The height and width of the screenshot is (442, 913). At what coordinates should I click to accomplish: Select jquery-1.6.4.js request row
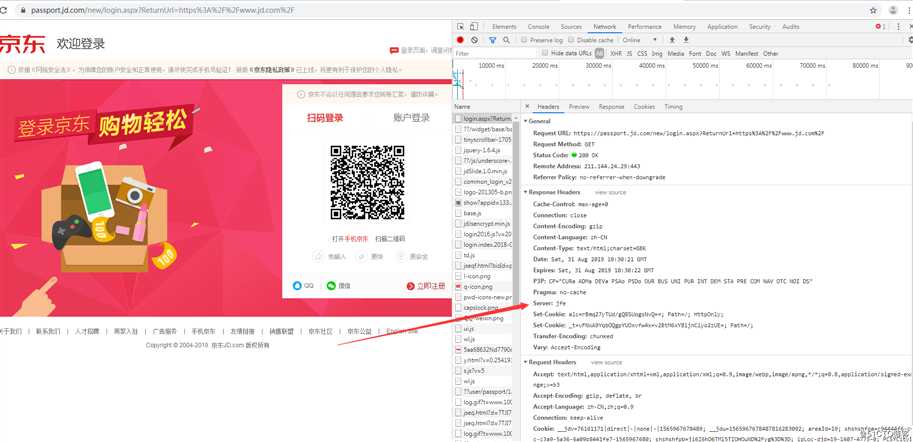(x=483, y=150)
